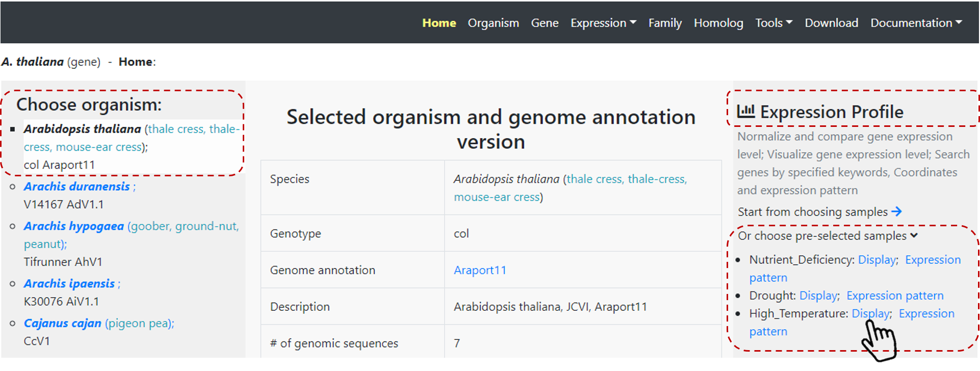Image resolution: width=980 pixels, height=371 pixels.
Task: Collapse the pre-selected samples chevron
Action: 914,235
